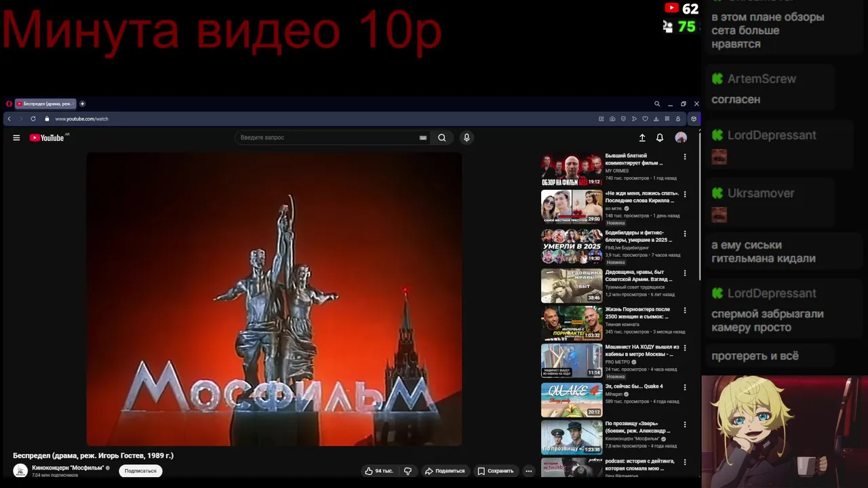Viewport: 868px width, 488px height.
Task: Start voice search with microphone
Action: click(x=467, y=138)
